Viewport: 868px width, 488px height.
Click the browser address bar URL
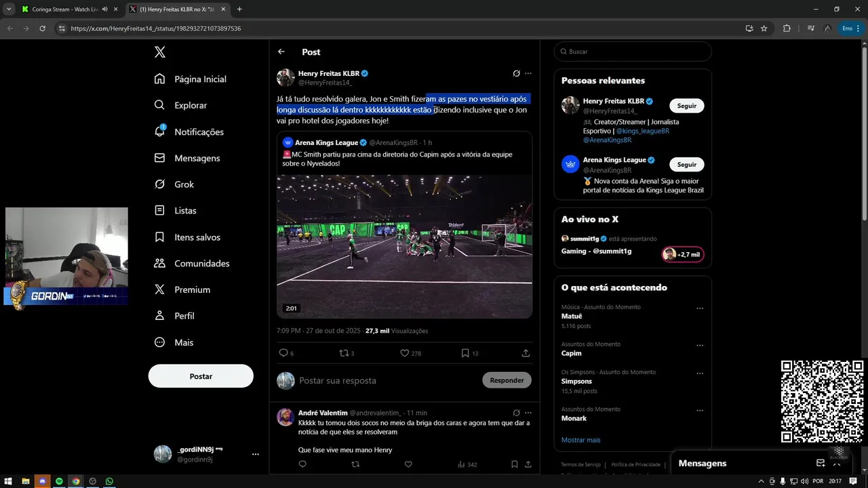pyautogui.click(x=155, y=28)
